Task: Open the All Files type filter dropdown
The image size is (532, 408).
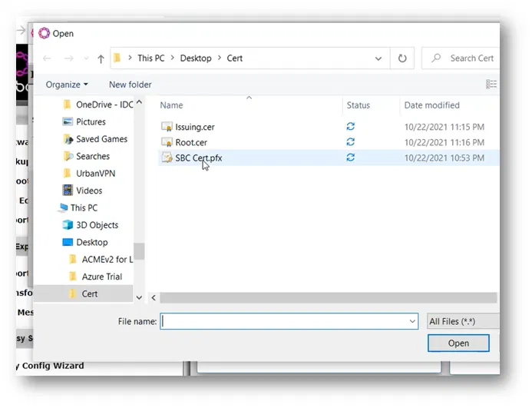Action: click(x=463, y=321)
